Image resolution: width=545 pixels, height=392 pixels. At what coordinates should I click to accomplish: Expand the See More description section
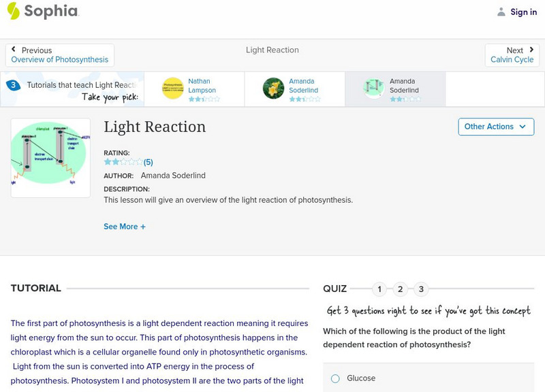[x=125, y=226]
